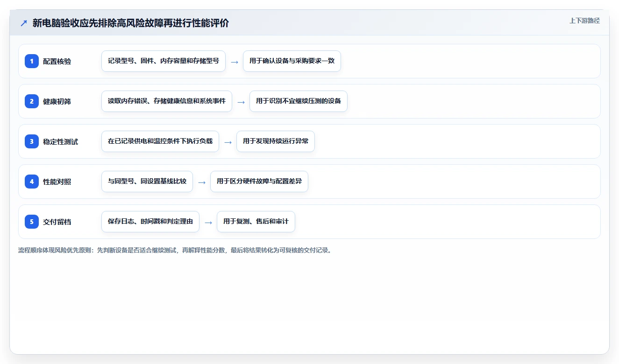Click the step 2 number badge

point(32,101)
